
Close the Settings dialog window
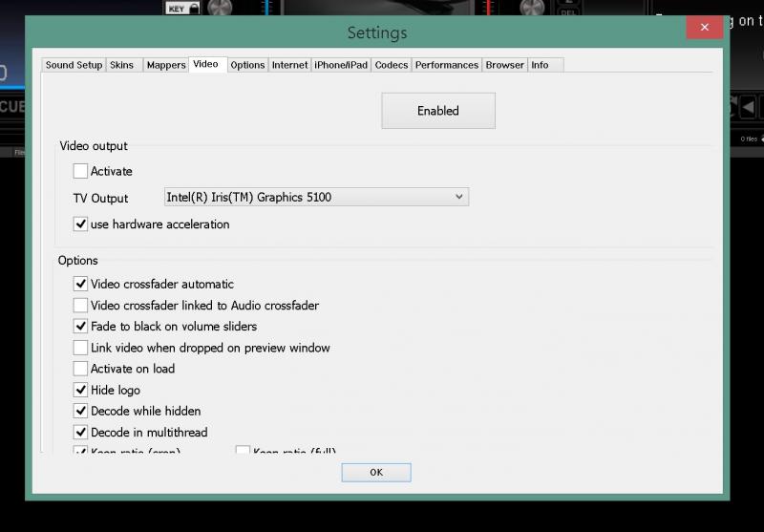[x=705, y=28]
